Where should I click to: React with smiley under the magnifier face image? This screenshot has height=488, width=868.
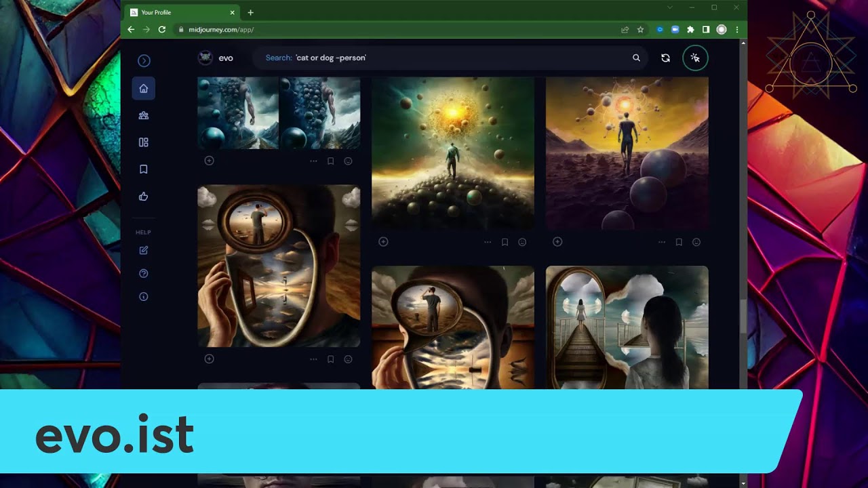click(348, 359)
